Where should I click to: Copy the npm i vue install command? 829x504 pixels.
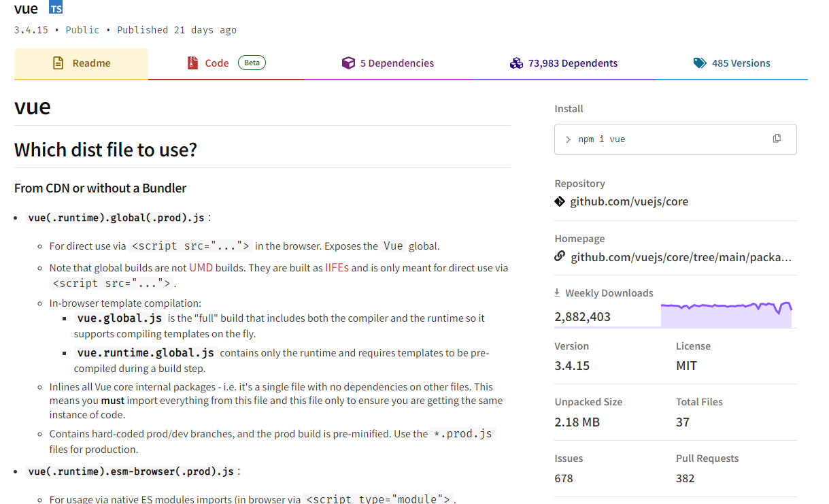[777, 139]
